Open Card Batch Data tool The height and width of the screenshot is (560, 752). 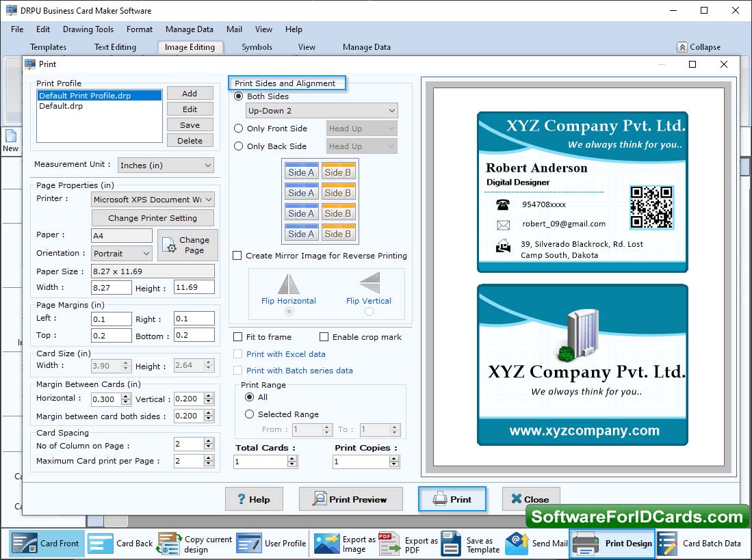pyautogui.click(x=699, y=543)
